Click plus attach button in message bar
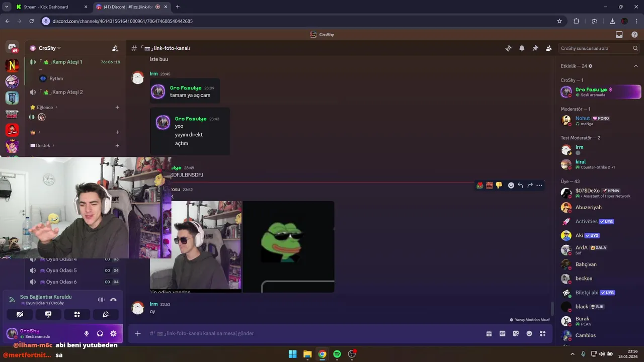This screenshot has width=644, height=362. coord(138,333)
